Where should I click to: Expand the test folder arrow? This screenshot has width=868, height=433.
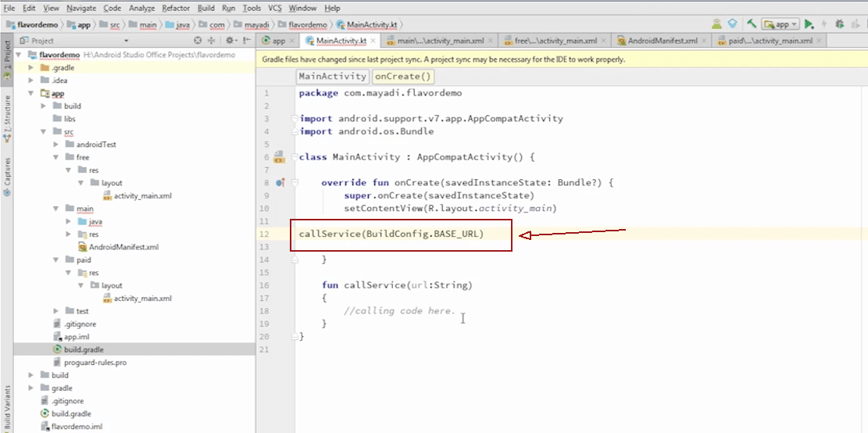pyautogui.click(x=56, y=311)
